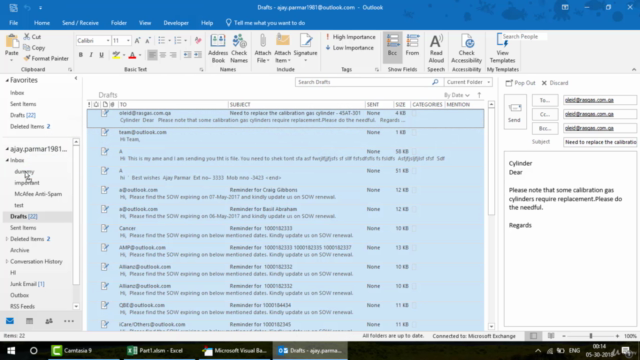Click the Cc... recipient button

(545, 114)
